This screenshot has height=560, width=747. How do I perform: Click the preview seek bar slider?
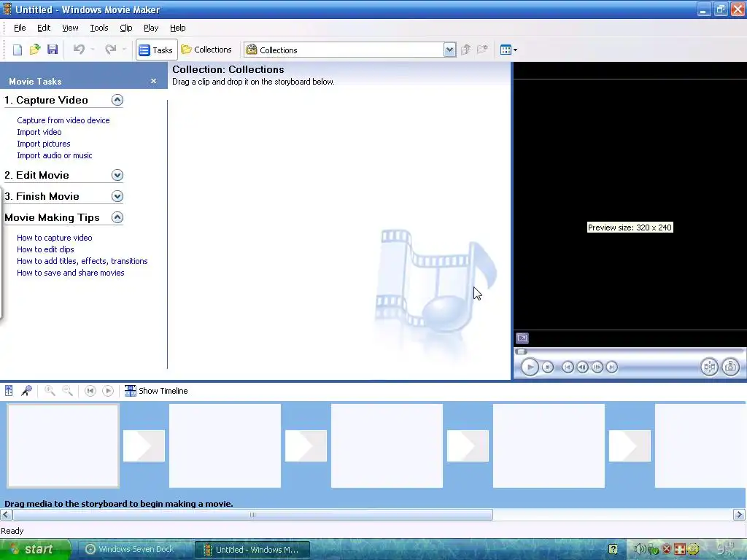tap(521, 352)
